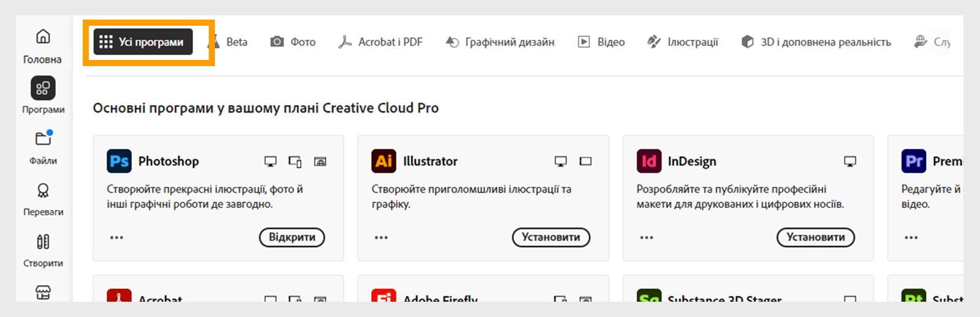This screenshot has width=980, height=317.
Task: Click the Premiere Pr app icon
Action: pyautogui.click(x=913, y=161)
